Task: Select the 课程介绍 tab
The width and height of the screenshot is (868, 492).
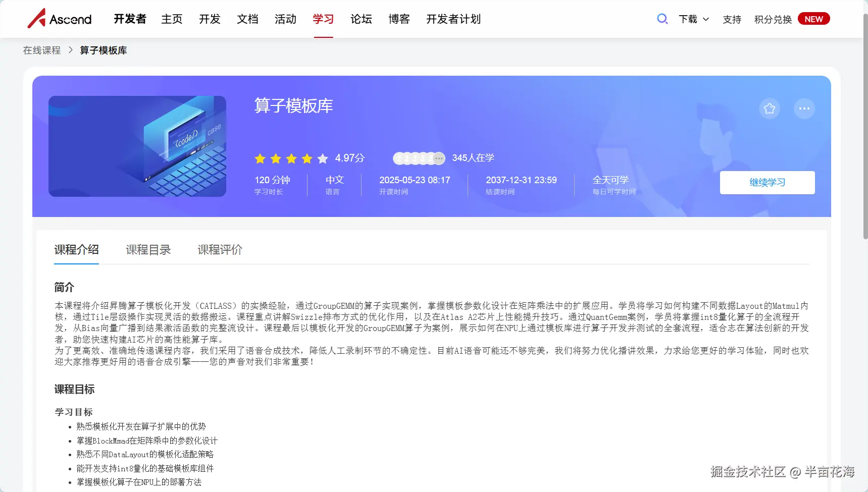Action: [77, 250]
